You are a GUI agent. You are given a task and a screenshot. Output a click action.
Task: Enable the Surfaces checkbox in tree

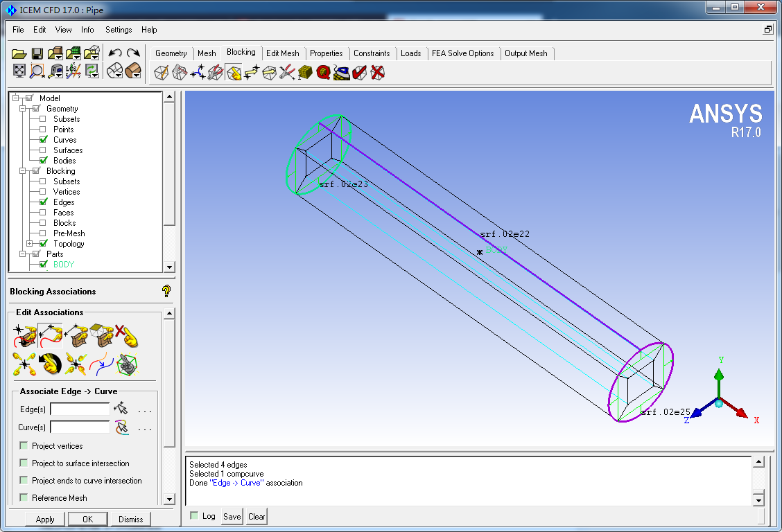pos(43,150)
